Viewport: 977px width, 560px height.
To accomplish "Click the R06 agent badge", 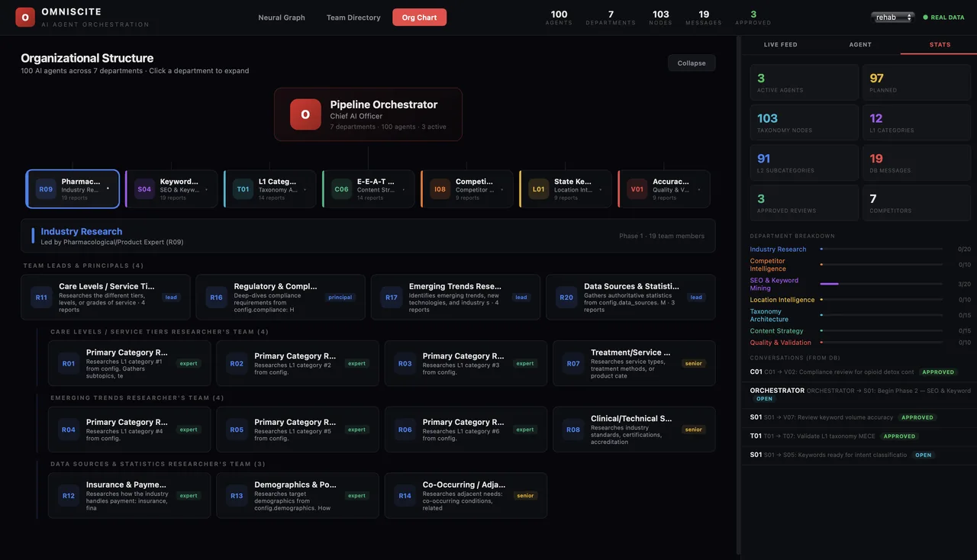I will coord(405,430).
